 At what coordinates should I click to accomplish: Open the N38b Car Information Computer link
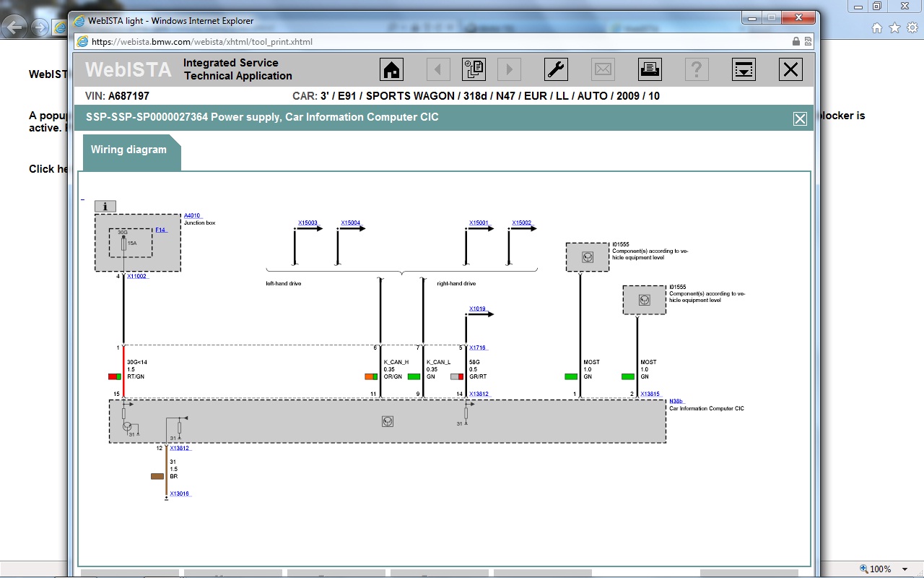pyautogui.click(x=676, y=401)
